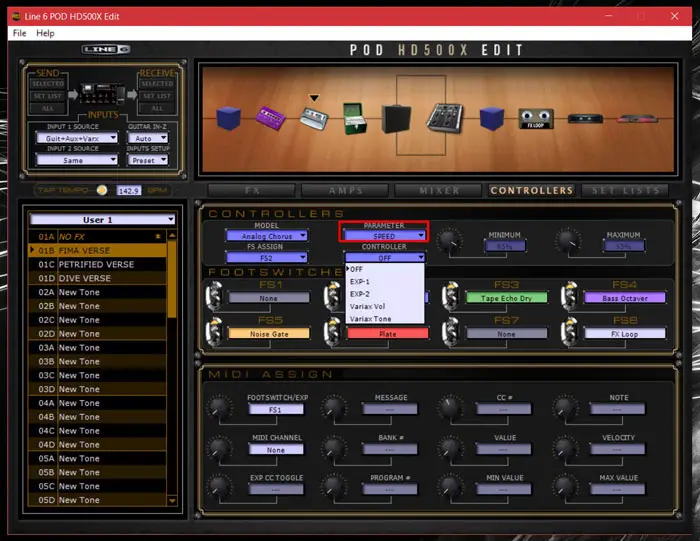Image resolution: width=700 pixels, height=541 pixels.
Task: Click FS3 Tape Echo Dry assignment label
Action: point(506,298)
